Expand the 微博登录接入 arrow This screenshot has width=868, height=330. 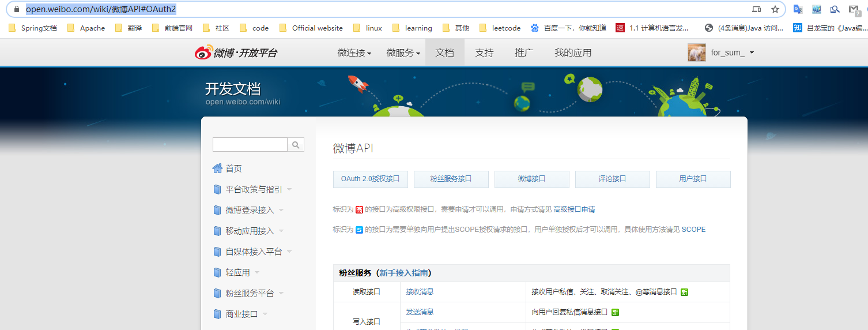tap(281, 210)
